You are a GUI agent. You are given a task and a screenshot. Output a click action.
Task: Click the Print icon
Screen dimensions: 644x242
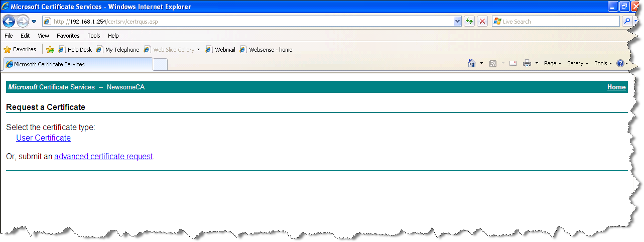click(x=527, y=63)
